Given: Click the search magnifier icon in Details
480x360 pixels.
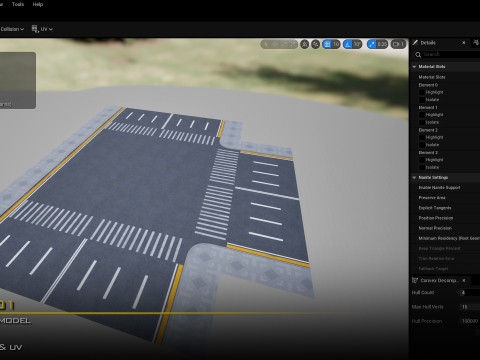Looking at the screenshot, I should click(x=418, y=55).
